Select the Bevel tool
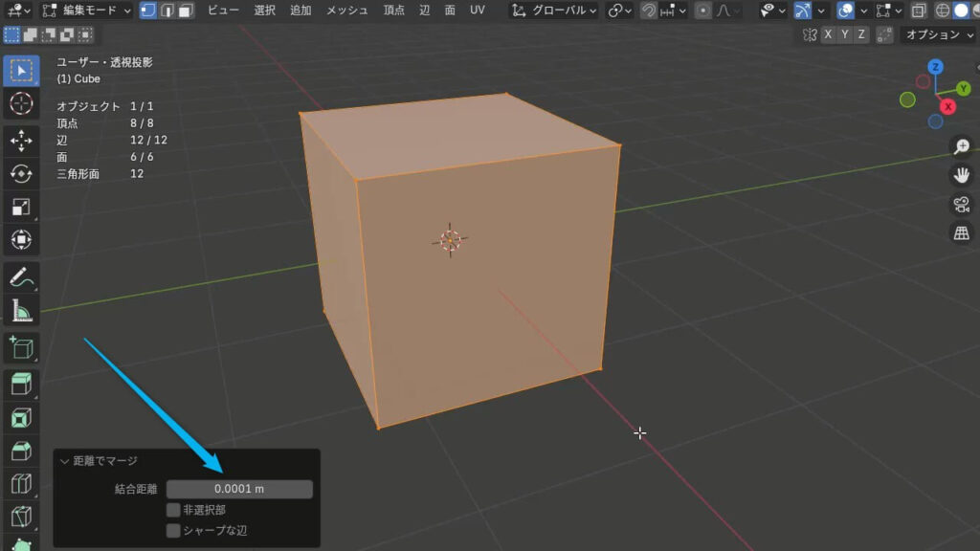Viewport: 980px width, 551px height. [x=21, y=452]
